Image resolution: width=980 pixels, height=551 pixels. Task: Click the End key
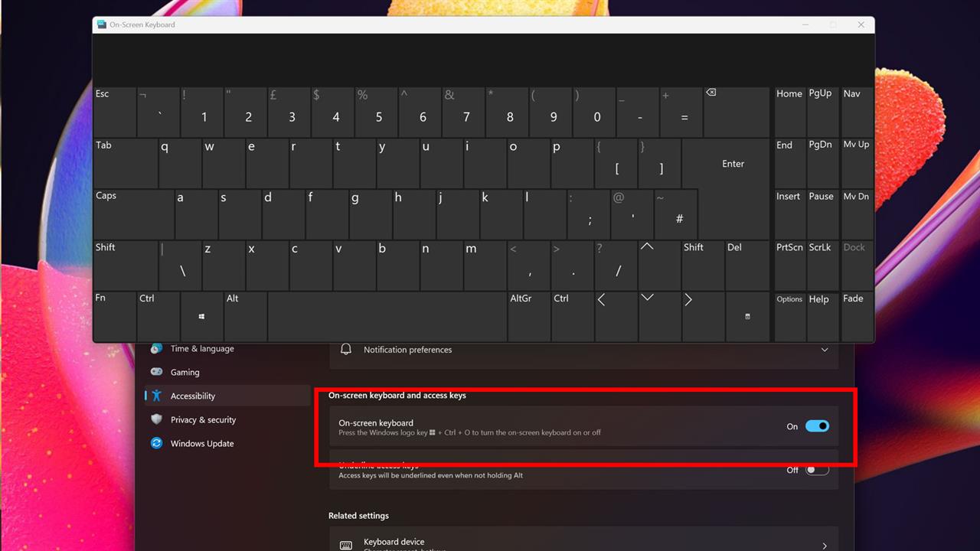790,163
